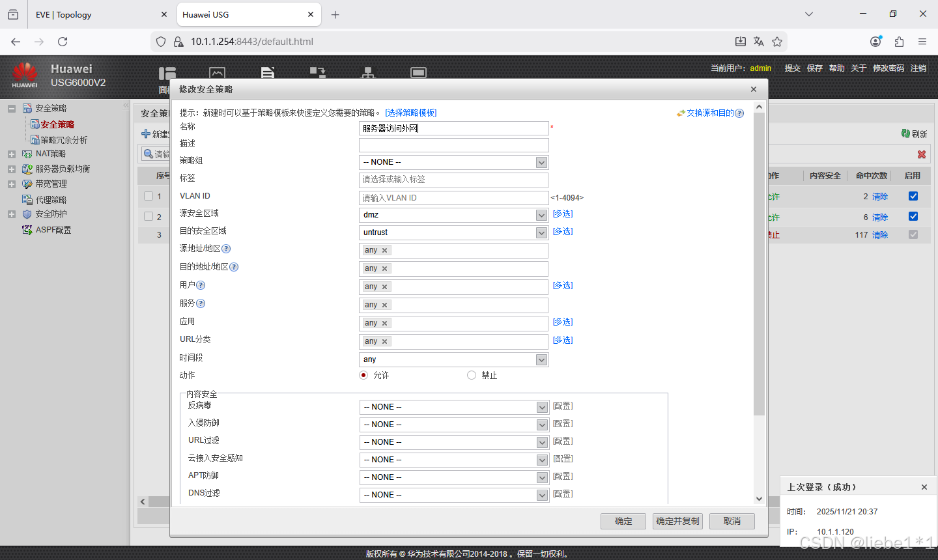The height and width of the screenshot is (560, 938).
Task: Select the 允许 action radio button
Action: pos(363,375)
